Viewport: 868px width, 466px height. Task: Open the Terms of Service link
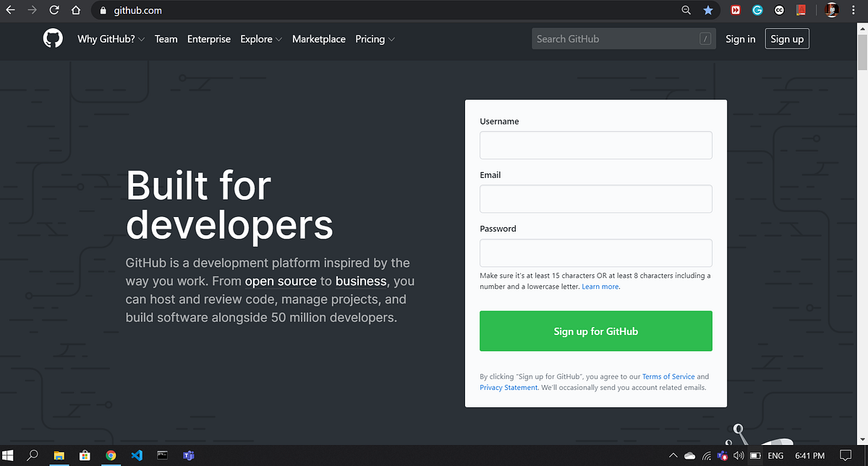(x=668, y=376)
